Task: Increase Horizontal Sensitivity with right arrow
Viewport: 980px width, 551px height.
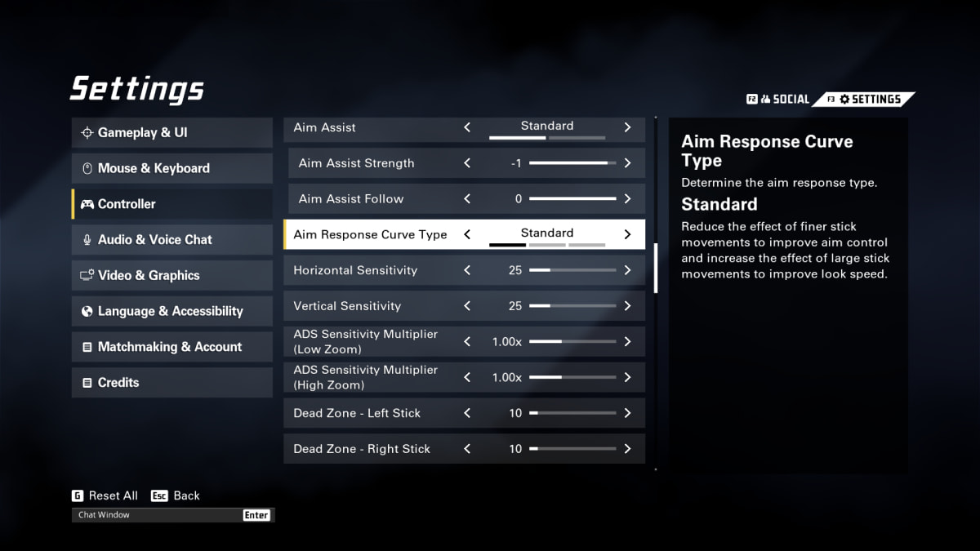Action: (x=627, y=270)
